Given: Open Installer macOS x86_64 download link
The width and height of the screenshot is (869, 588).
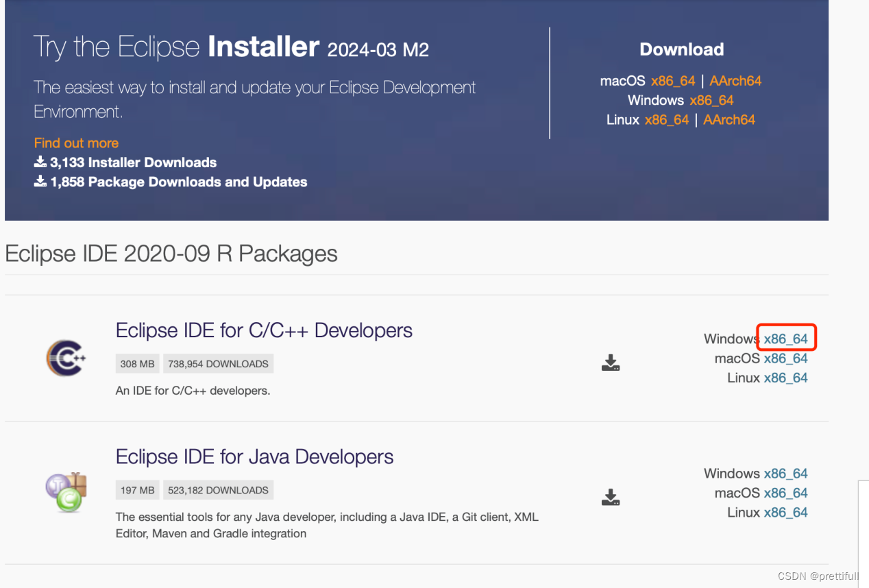Looking at the screenshot, I should (x=673, y=81).
